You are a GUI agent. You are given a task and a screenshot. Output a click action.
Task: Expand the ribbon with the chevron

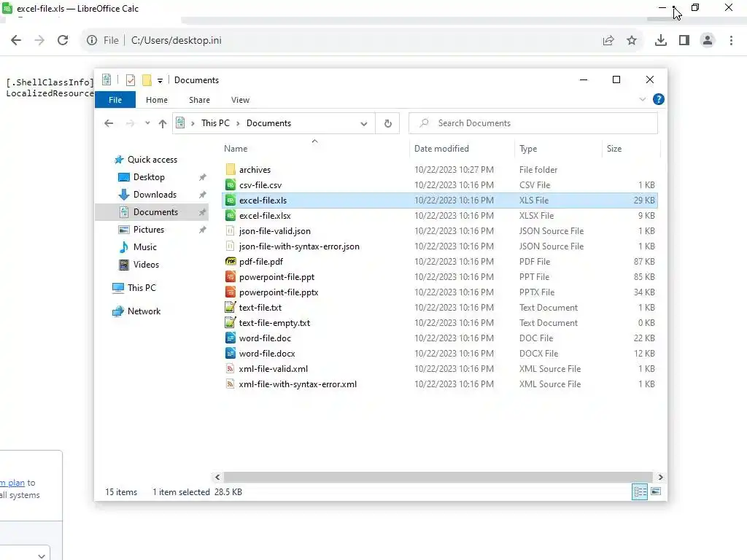(x=642, y=99)
